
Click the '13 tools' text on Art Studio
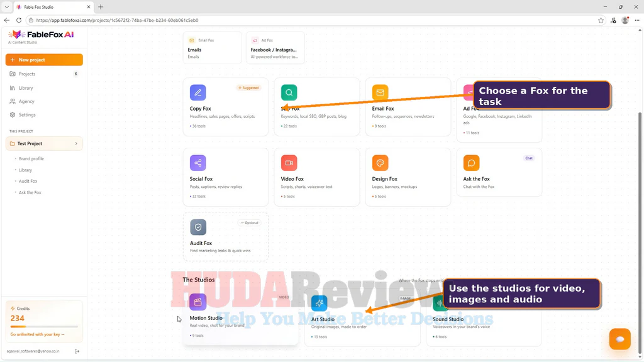point(320,337)
